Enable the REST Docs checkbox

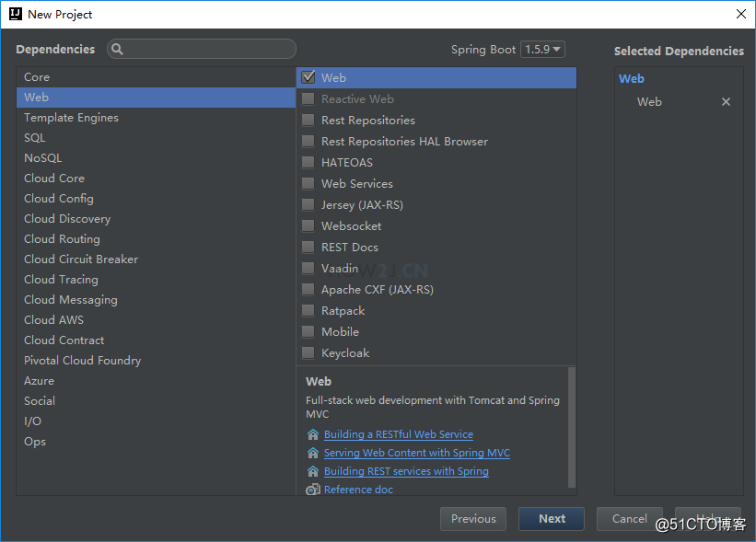[x=308, y=248]
